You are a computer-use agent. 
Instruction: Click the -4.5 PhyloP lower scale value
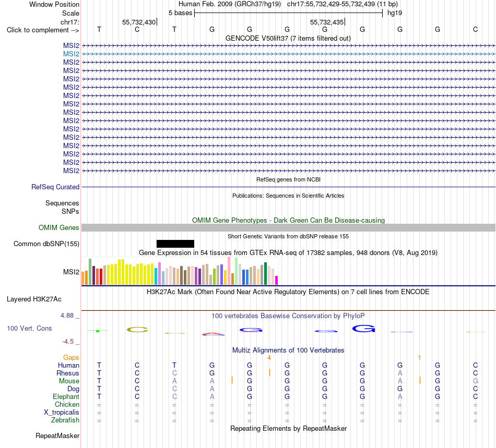[x=68, y=342]
